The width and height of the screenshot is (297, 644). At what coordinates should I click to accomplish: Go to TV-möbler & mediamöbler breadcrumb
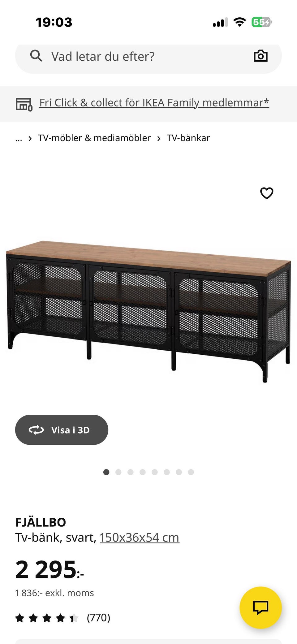coord(94,138)
